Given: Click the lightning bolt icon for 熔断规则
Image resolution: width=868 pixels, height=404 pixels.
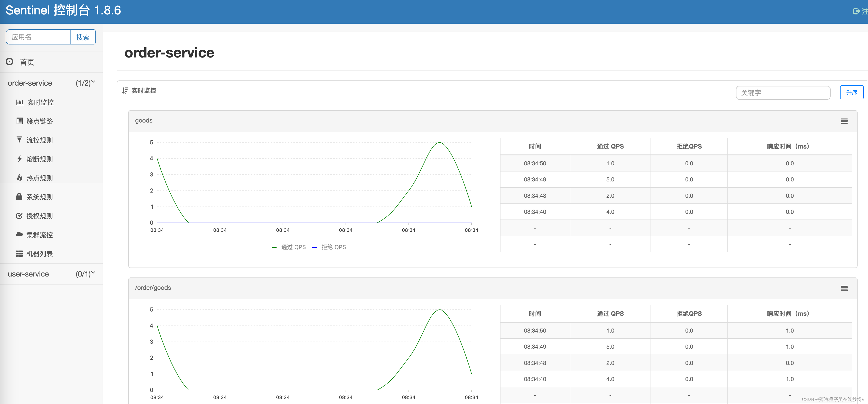Looking at the screenshot, I should [20, 159].
